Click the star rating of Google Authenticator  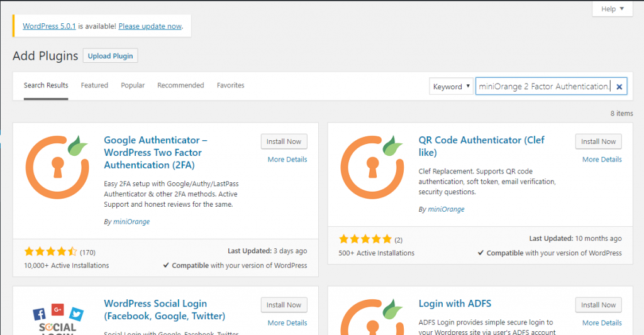point(50,251)
